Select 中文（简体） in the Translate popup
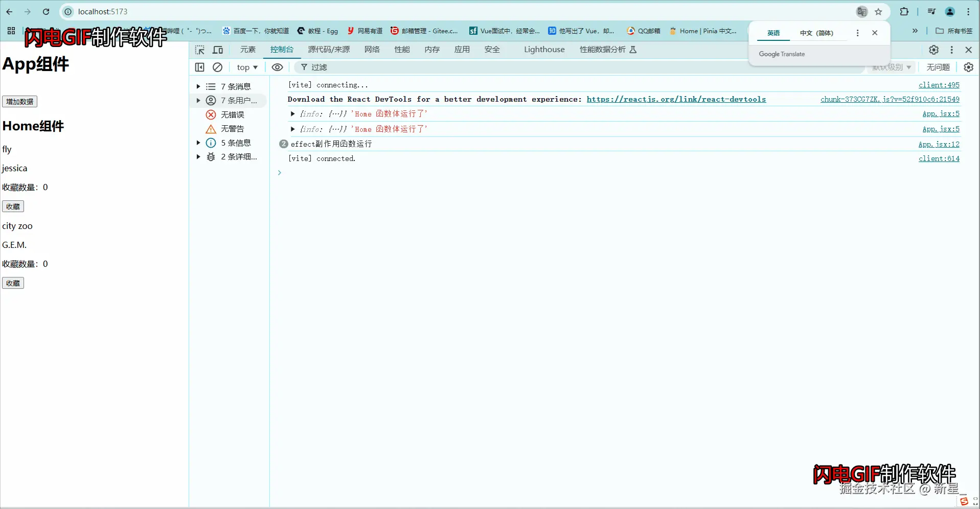The height and width of the screenshot is (509, 980). (x=816, y=33)
